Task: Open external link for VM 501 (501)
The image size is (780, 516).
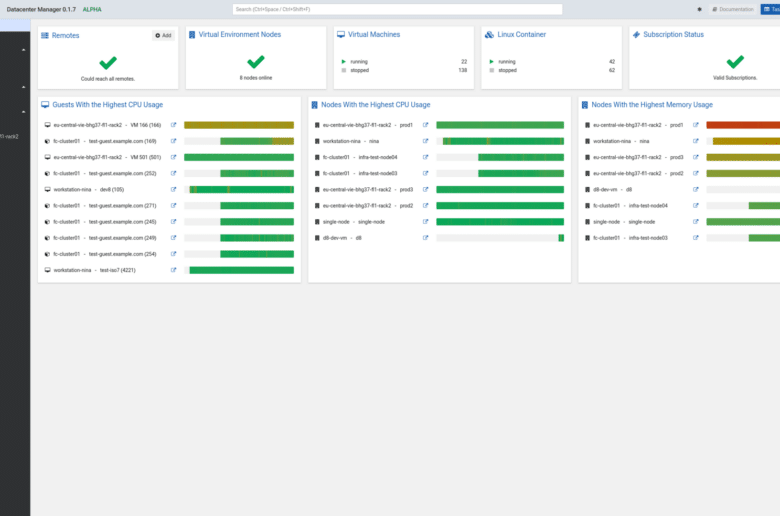Action: pos(174,157)
